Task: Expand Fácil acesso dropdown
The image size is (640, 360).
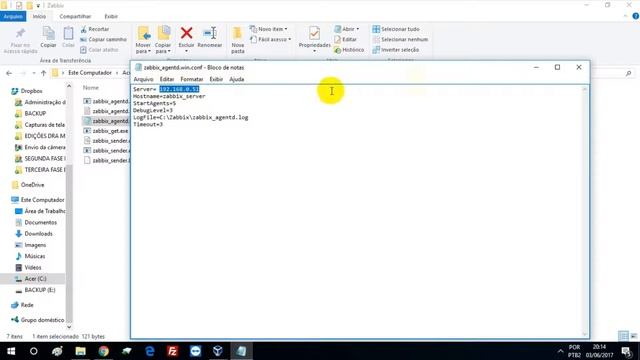Action: 271,40
